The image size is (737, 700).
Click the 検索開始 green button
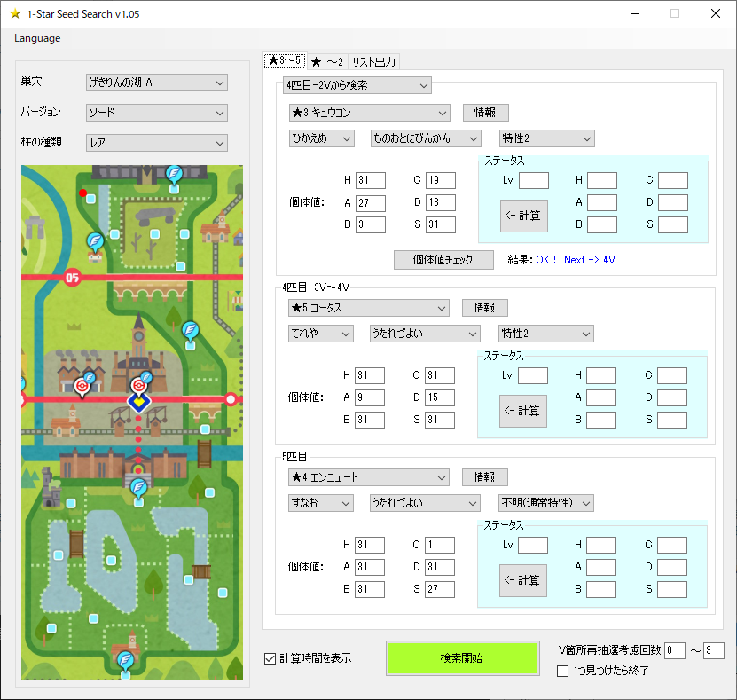tap(462, 658)
